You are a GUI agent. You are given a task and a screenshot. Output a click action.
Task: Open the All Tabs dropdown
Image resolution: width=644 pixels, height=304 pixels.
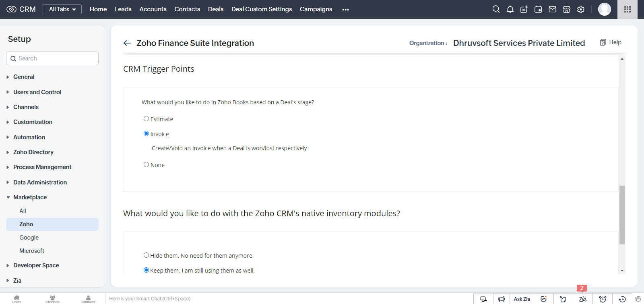pyautogui.click(x=62, y=9)
